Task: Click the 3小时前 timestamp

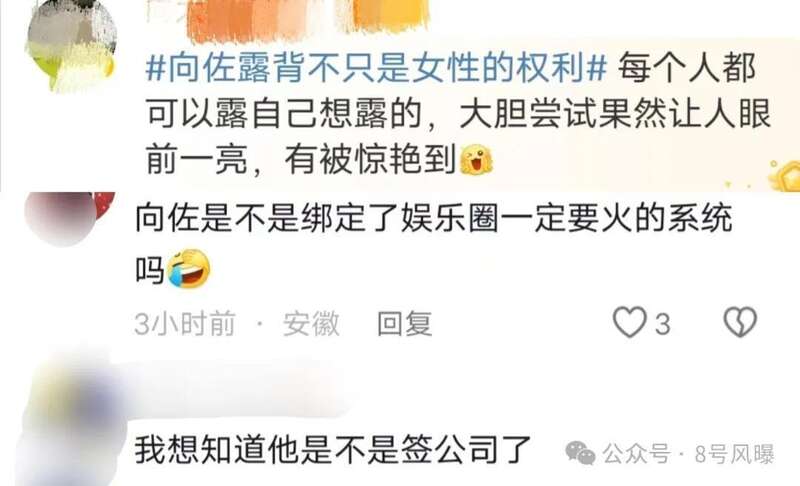Action: point(185,323)
